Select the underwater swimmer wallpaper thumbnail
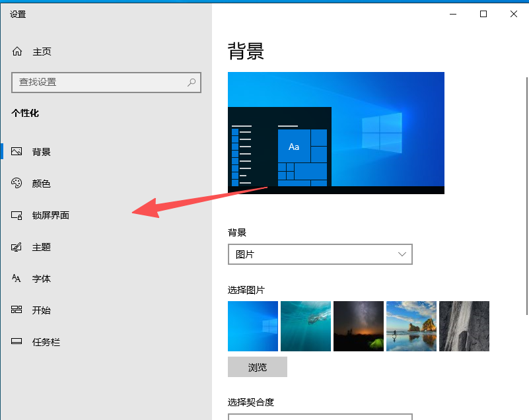The width and height of the screenshot is (529, 420). [x=305, y=326]
